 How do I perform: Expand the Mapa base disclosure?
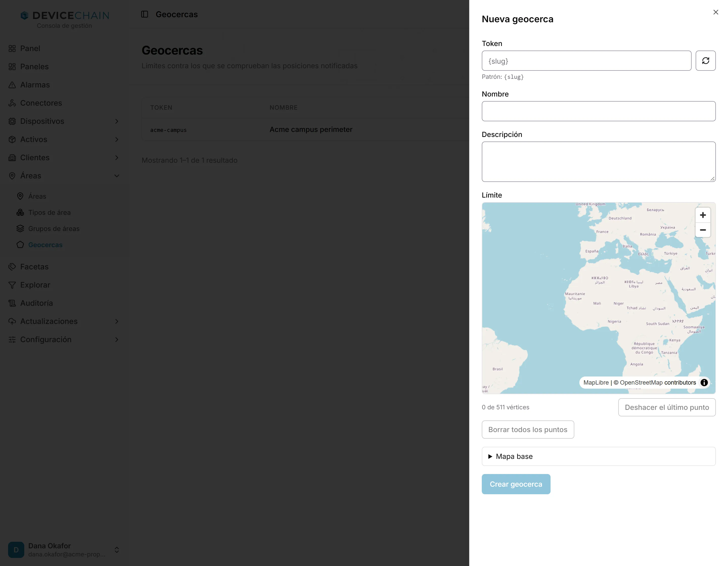pos(598,456)
